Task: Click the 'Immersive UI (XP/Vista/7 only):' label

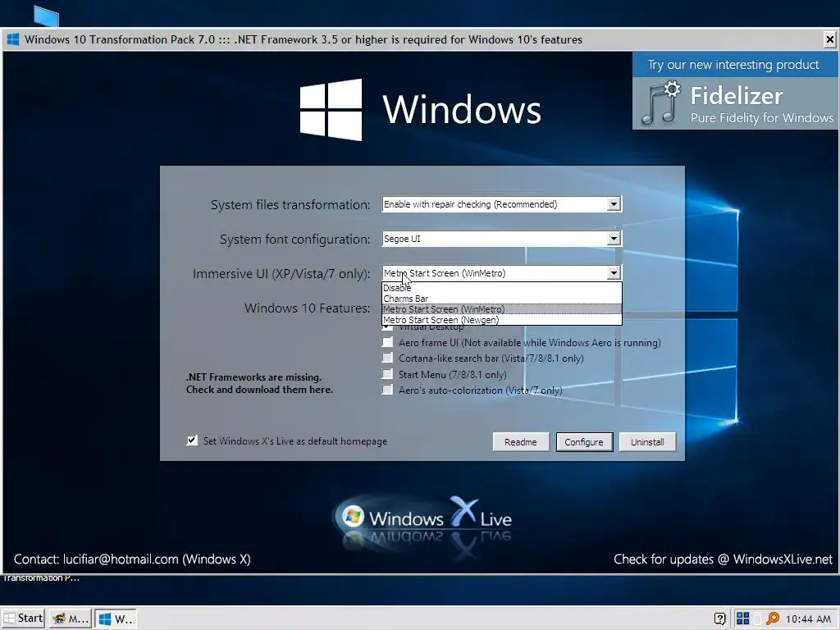Action: (281, 274)
